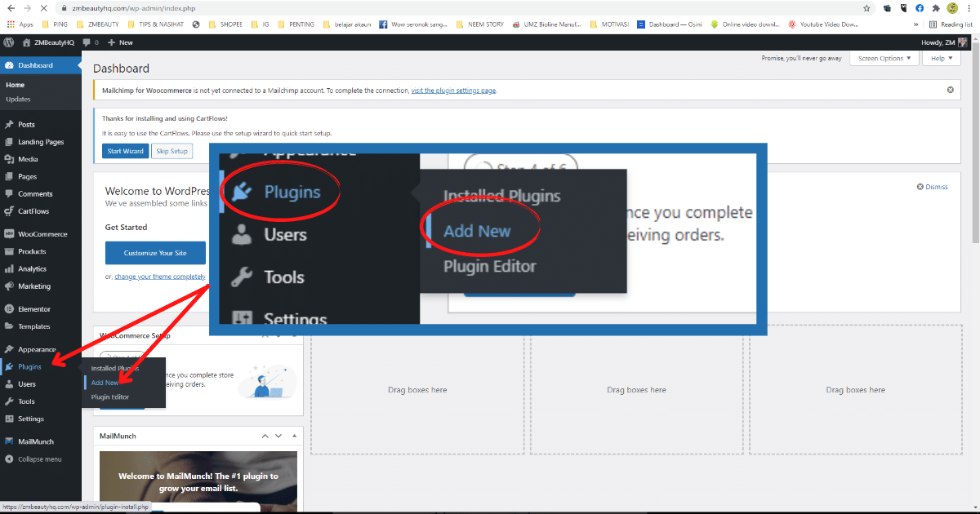The image size is (980, 514).
Task: Select Add New in Plugins submenu
Action: [x=105, y=383]
